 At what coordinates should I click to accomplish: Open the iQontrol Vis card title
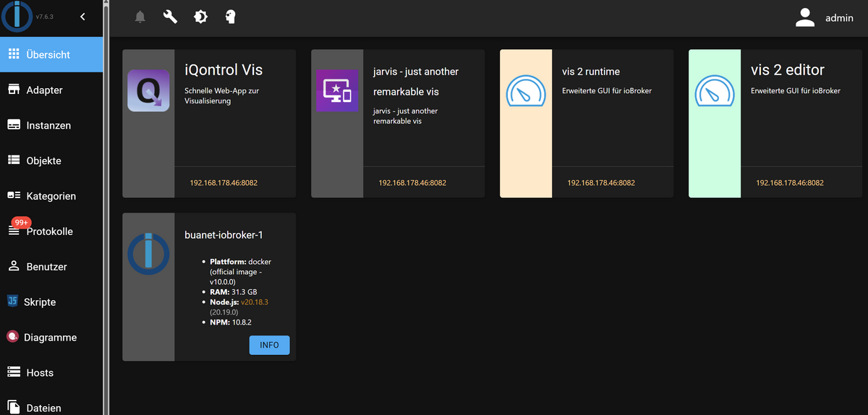224,70
